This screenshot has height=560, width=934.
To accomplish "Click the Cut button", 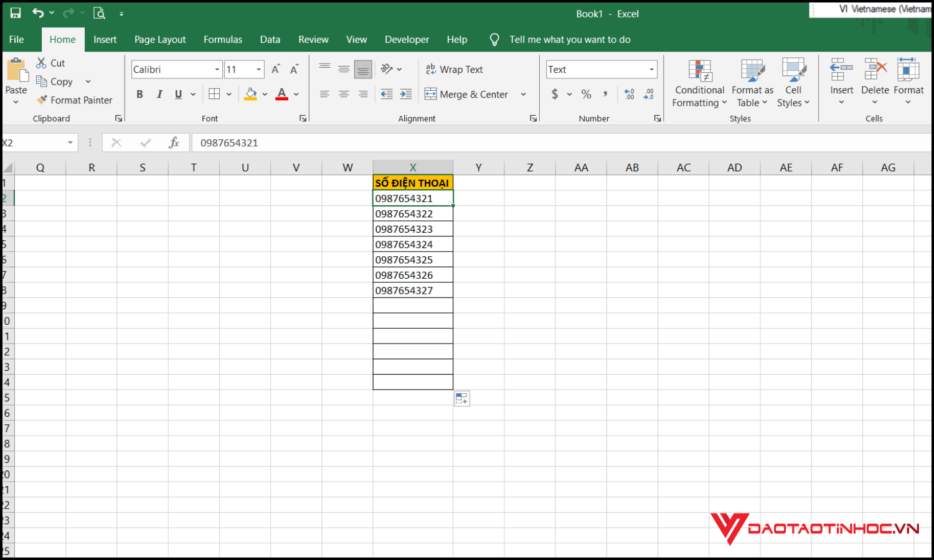I will [x=50, y=63].
